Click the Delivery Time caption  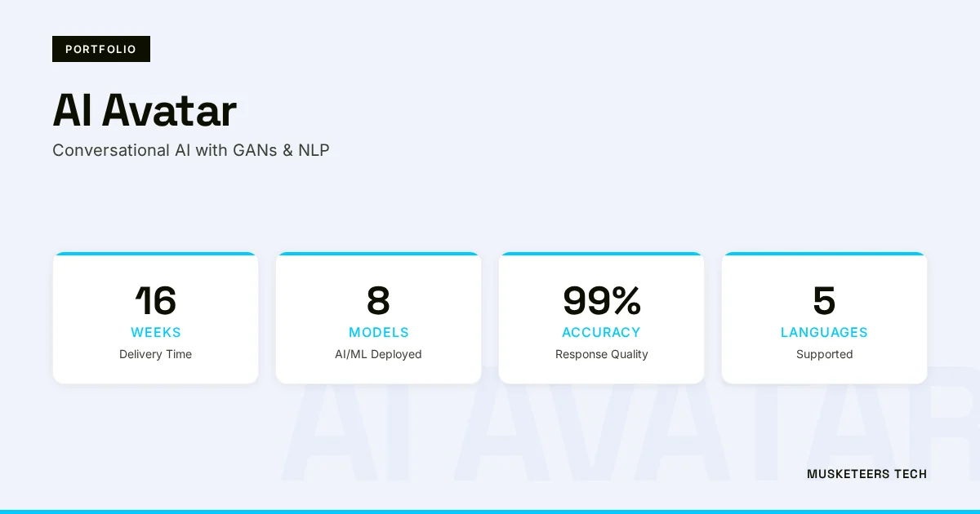pos(155,354)
